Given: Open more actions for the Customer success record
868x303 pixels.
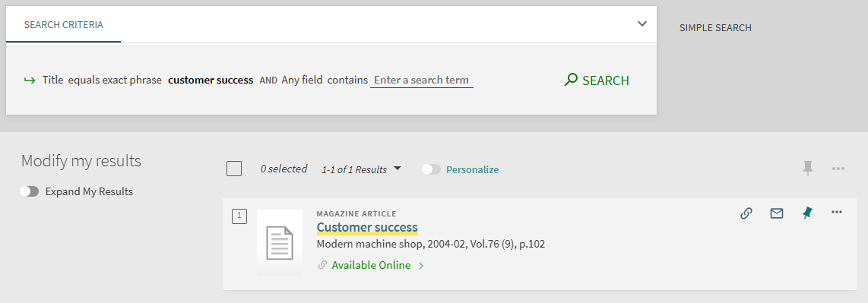Looking at the screenshot, I should pos(836,213).
